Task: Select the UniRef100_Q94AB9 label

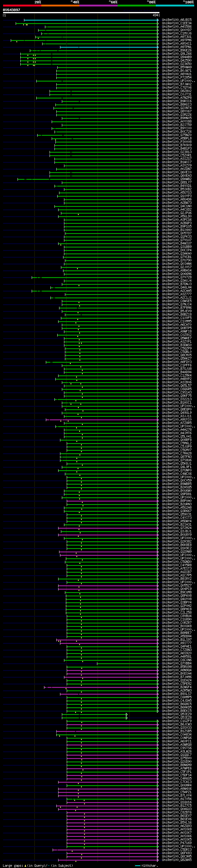Action: click(x=177, y=57)
